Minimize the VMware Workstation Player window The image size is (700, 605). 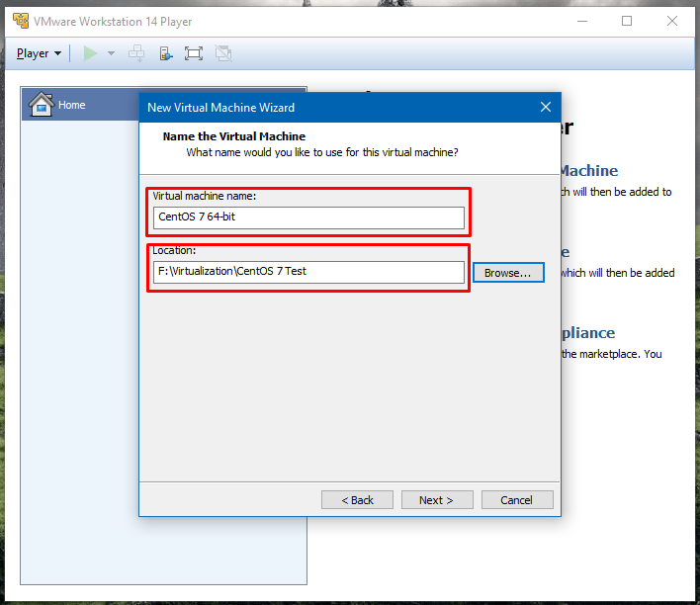coord(582,21)
